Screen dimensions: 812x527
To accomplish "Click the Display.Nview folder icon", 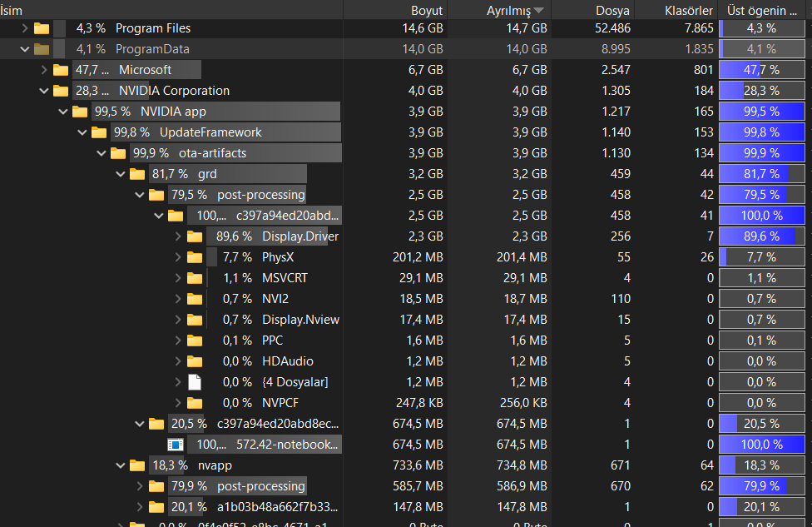I will [x=195, y=320].
